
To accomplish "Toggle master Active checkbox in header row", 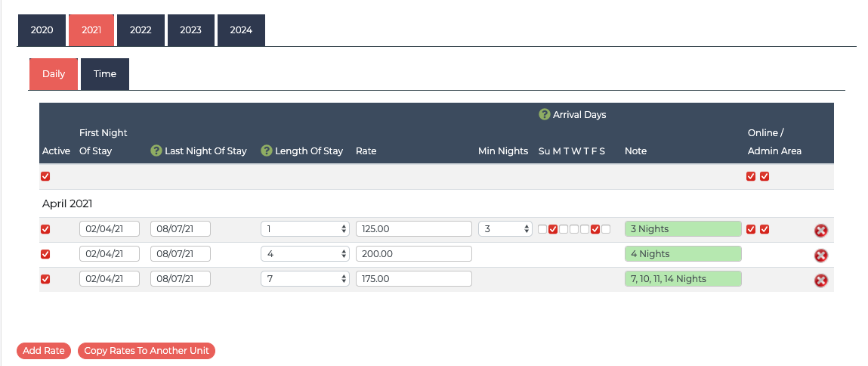I will coord(45,176).
